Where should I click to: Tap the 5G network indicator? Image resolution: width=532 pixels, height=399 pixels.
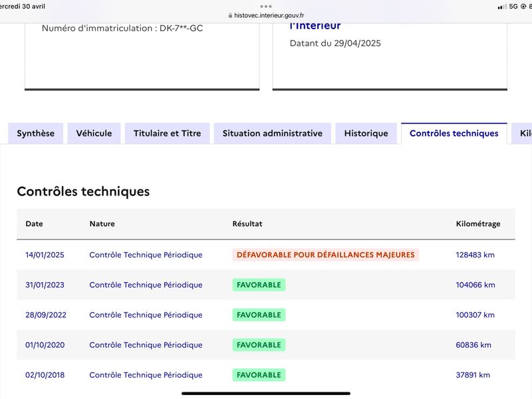[x=513, y=7]
